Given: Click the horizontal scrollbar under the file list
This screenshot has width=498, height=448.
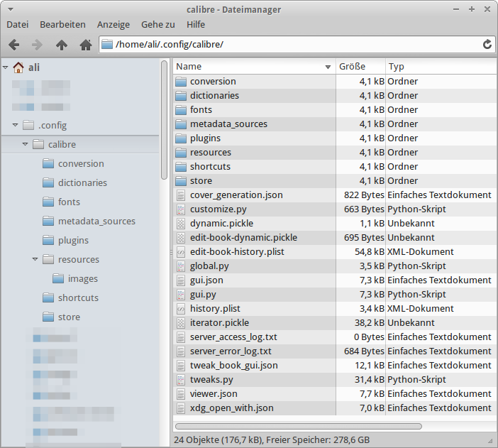Looking at the screenshot, I should [x=299, y=427].
